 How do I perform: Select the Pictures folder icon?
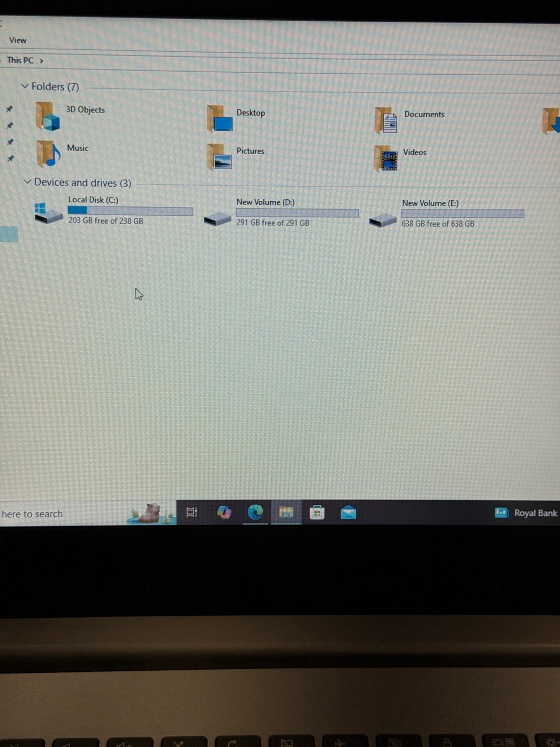(x=219, y=157)
